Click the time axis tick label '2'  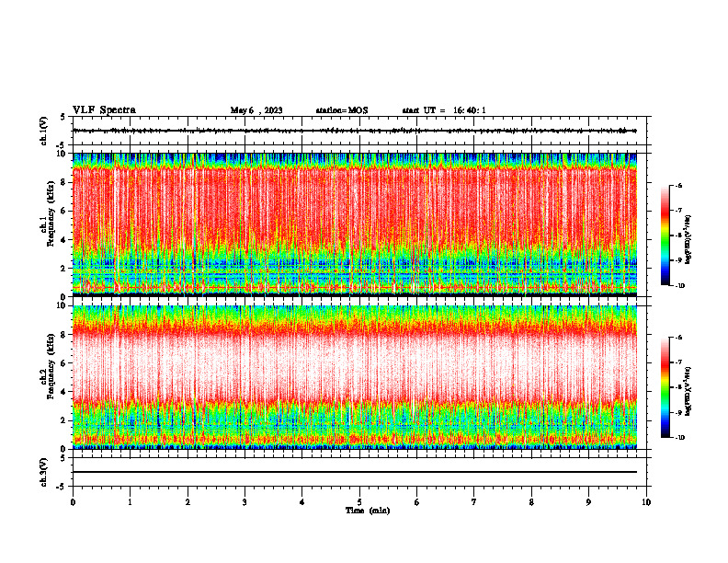[188, 502]
